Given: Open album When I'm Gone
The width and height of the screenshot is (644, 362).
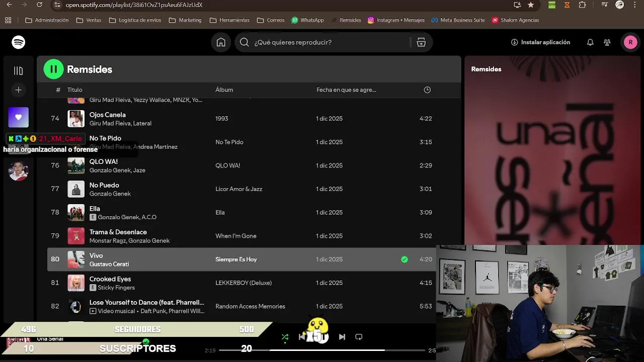Looking at the screenshot, I should point(236,236).
